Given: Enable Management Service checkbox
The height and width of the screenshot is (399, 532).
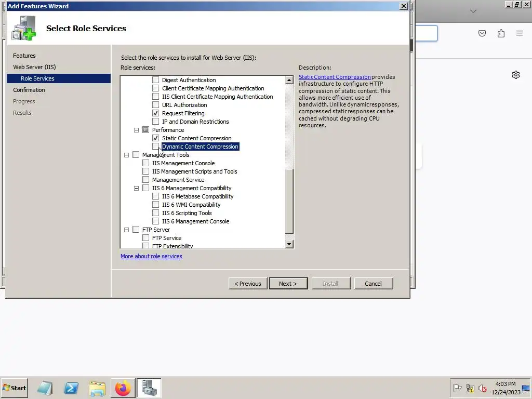Looking at the screenshot, I should [x=145, y=179].
